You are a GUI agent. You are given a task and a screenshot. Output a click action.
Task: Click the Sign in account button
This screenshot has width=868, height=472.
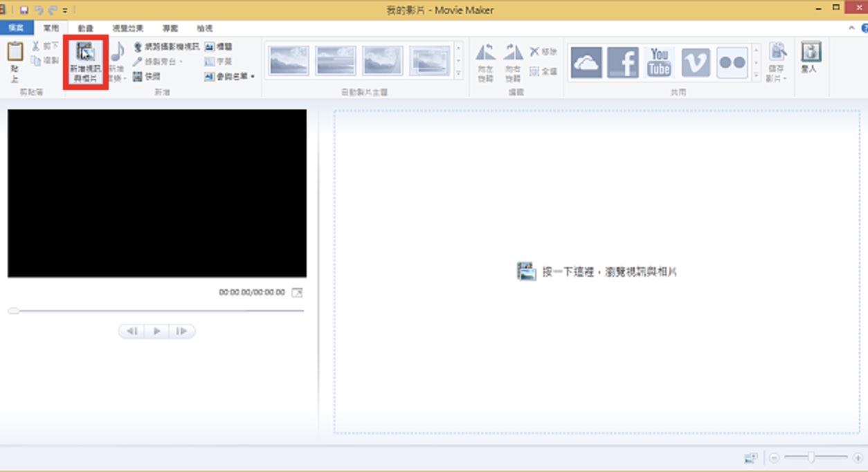(810, 58)
